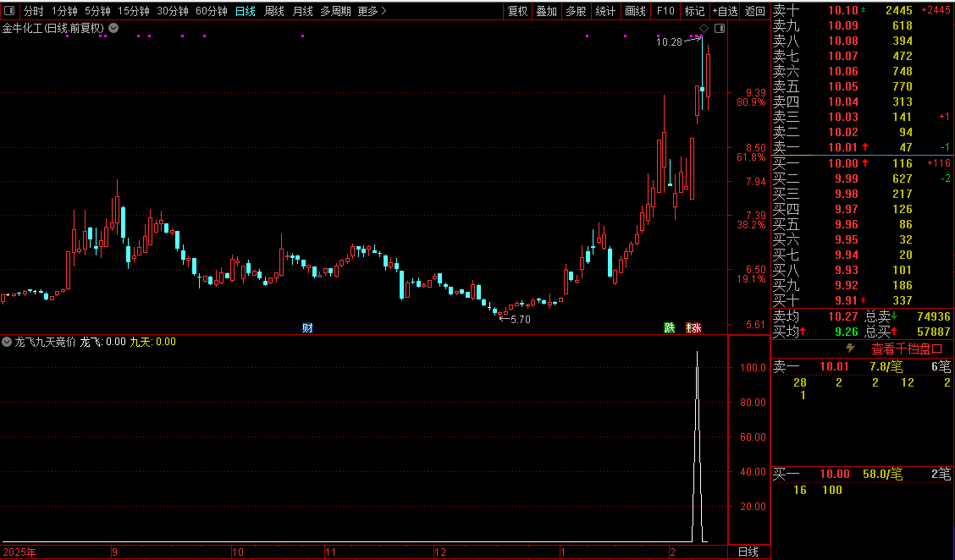955x560 pixels.
Task: Click the 5.70 low price label
Action: coord(520,320)
